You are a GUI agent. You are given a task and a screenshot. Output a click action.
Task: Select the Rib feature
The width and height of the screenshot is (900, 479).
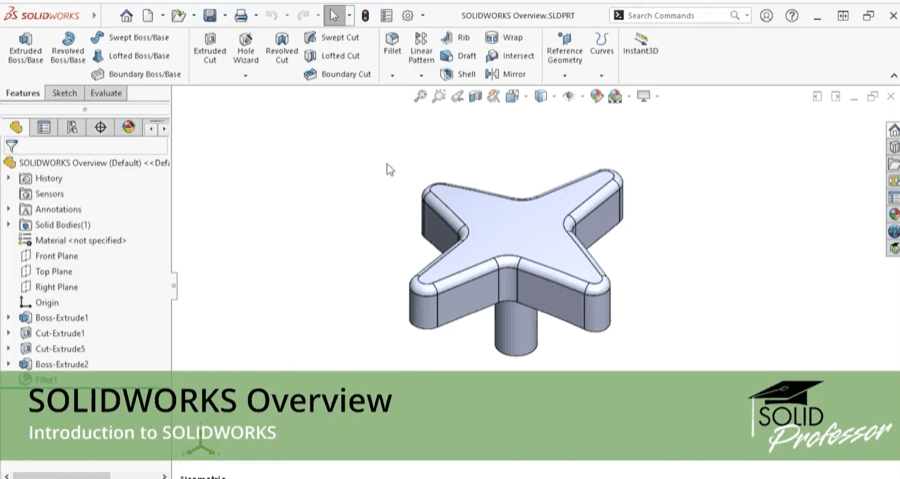(455, 37)
